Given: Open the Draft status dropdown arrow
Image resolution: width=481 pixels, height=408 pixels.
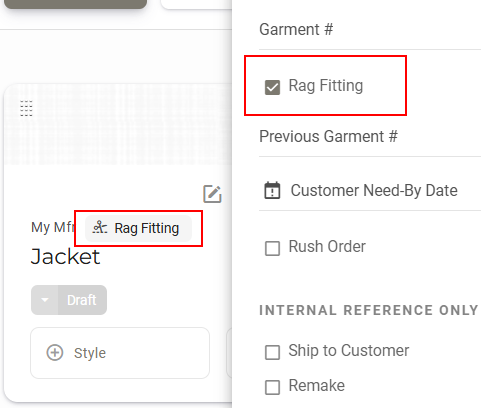Looking at the screenshot, I should pos(45,300).
